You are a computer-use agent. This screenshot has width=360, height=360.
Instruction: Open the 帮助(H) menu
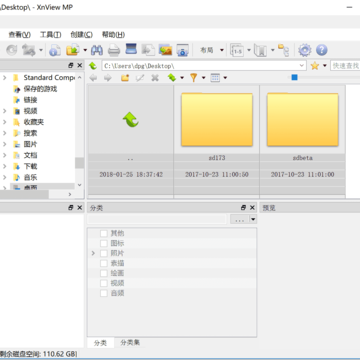point(113,34)
